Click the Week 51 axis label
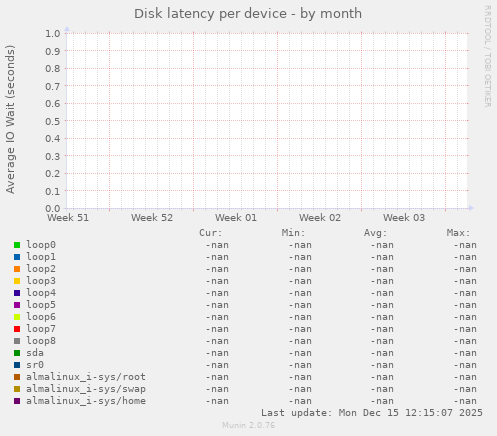Viewport: 497px width, 436px height. tap(68, 218)
